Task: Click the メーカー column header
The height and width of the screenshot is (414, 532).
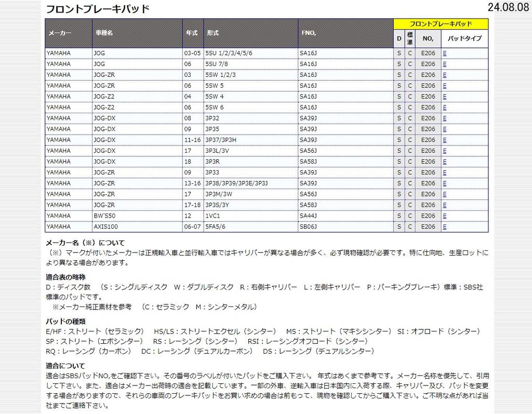Action: pyautogui.click(x=60, y=33)
